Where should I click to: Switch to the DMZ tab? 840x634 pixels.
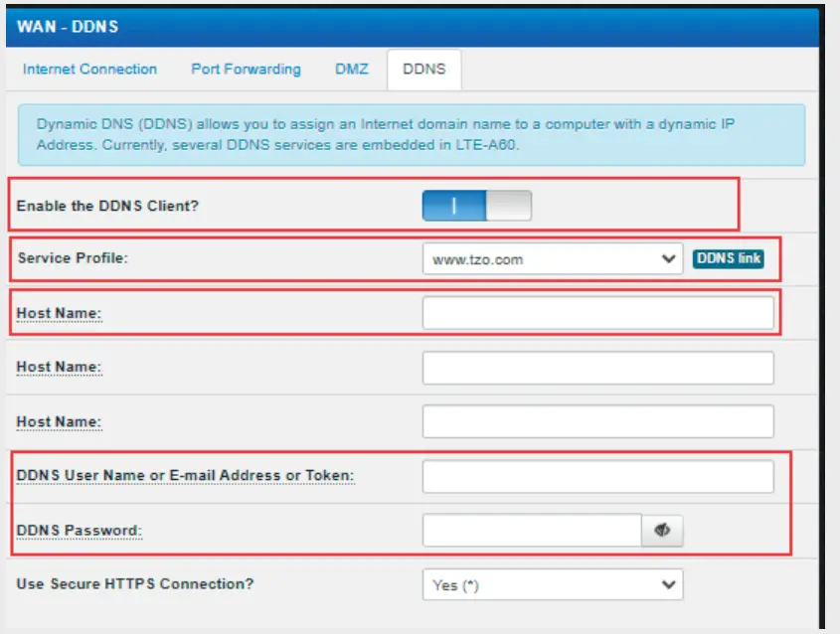(x=352, y=70)
